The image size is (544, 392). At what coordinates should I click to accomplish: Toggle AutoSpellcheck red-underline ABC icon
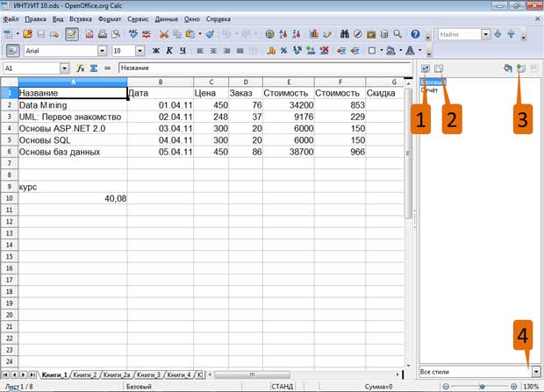pyautogui.click(x=147, y=34)
